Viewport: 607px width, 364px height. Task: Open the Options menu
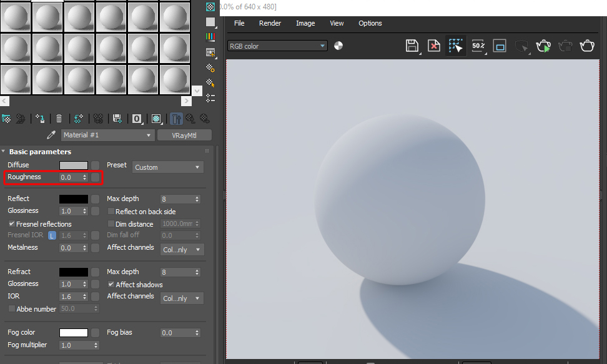pos(370,23)
